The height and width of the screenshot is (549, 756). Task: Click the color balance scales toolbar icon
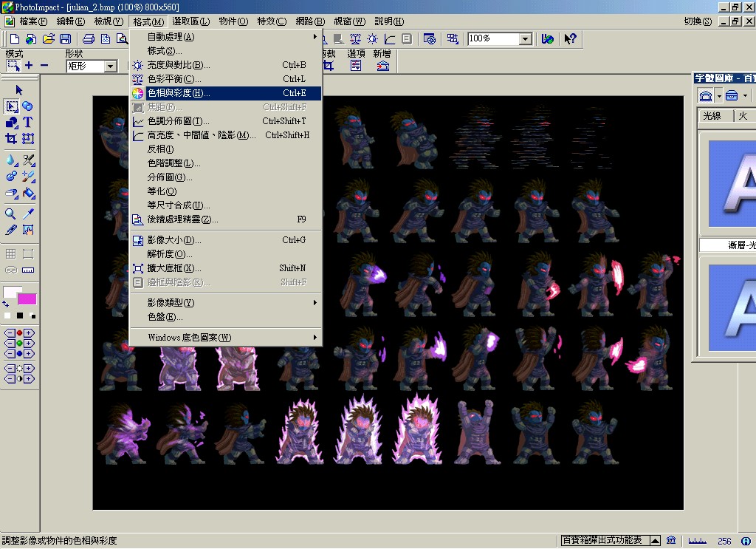coord(355,39)
